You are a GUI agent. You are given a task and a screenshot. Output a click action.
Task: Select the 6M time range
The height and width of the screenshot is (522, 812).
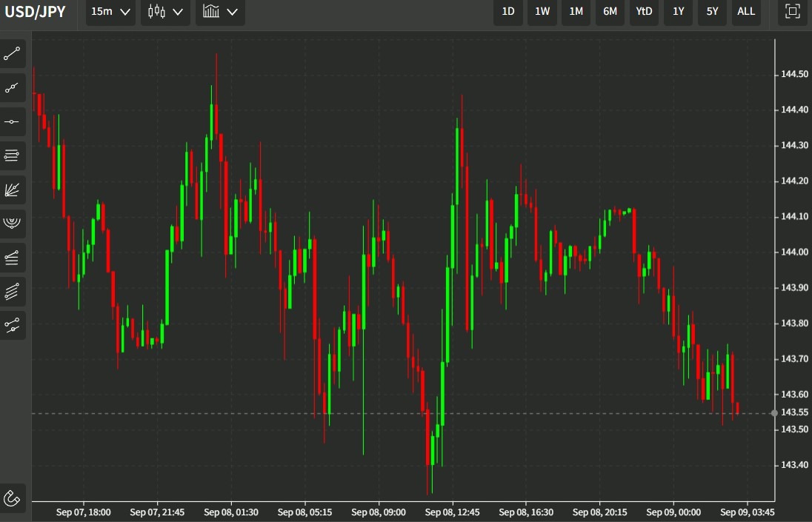610,12
